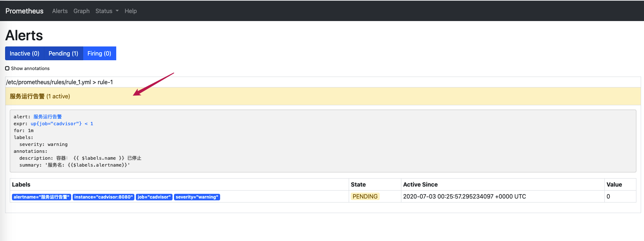Click the Active Since timestamp 2020-07-03 00:25:57
Screen dimensions: 644x241
[x=465, y=196]
